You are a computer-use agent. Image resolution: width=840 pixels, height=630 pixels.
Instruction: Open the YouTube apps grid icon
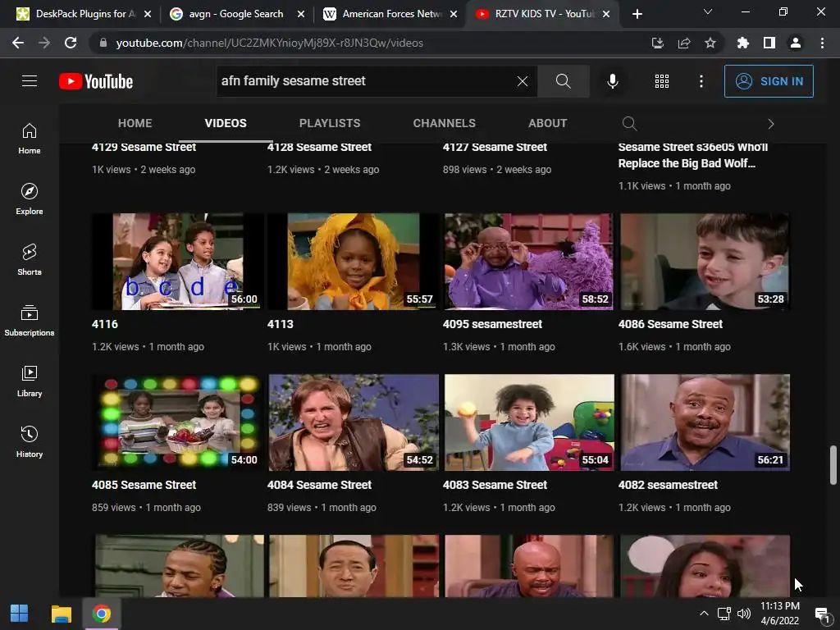[x=662, y=81]
